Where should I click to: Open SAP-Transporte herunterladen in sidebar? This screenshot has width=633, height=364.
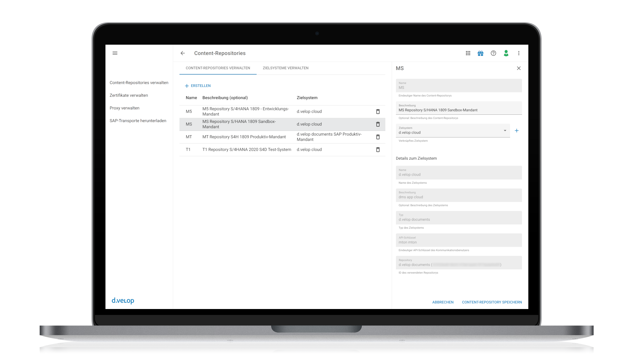138,121
